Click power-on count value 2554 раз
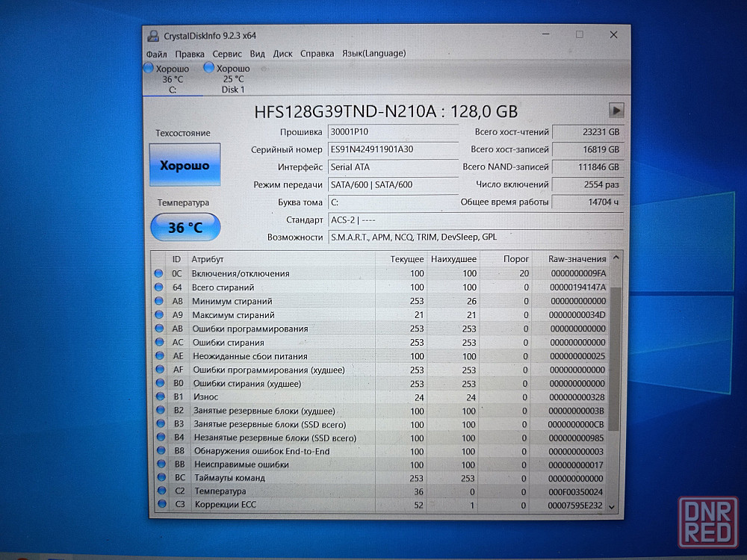Viewport: 747px width, 560px height. coord(587,184)
